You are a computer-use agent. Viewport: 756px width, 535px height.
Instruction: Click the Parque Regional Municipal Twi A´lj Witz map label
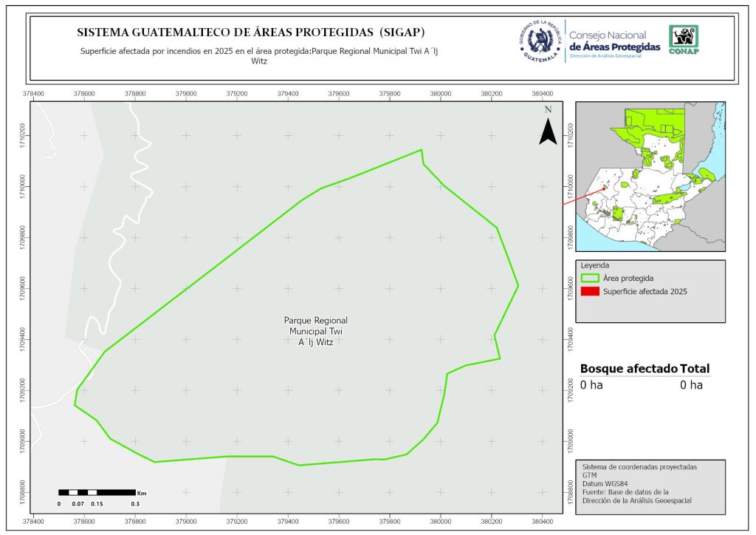(x=315, y=331)
